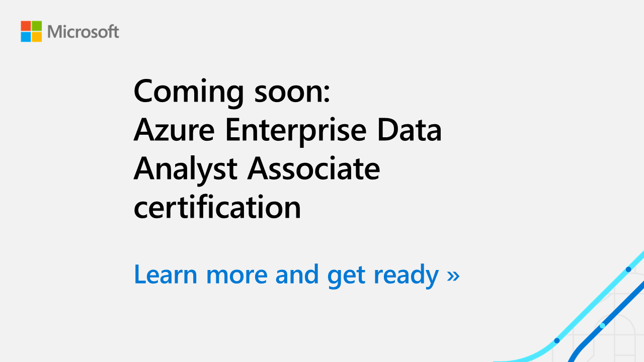Click the yellow square in Microsoft logo
The height and width of the screenshot is (362, 644).
click(37, 37)
